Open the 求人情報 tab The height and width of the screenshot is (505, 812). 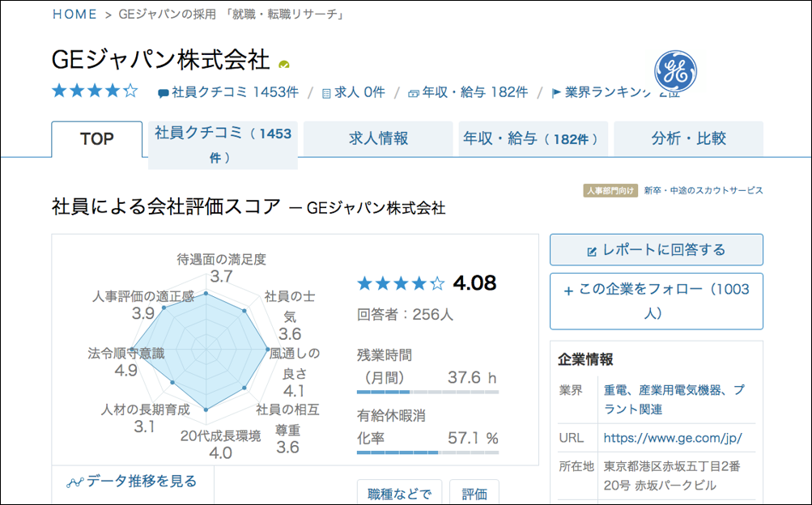pyautogui.click(x=378, y=138)
